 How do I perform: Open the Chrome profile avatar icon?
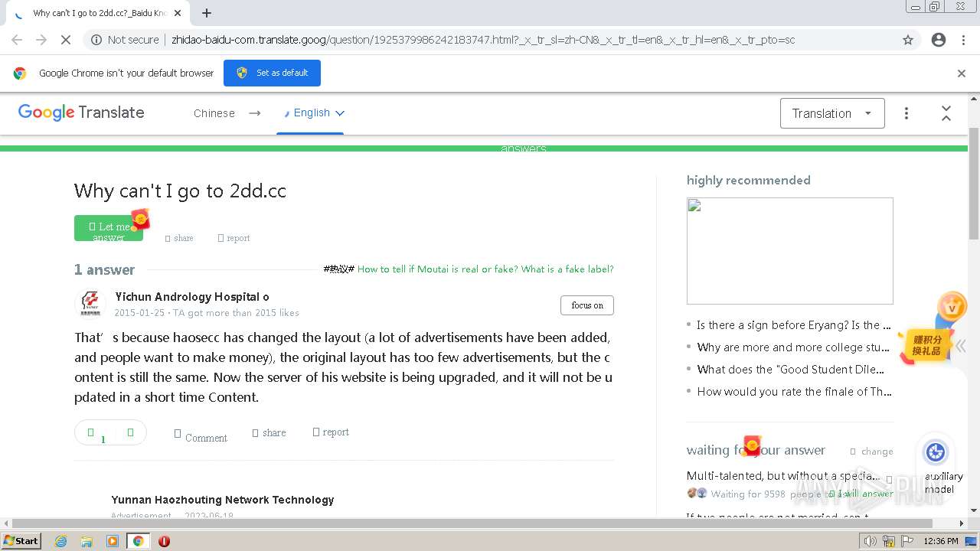click(x=939, y=40)
